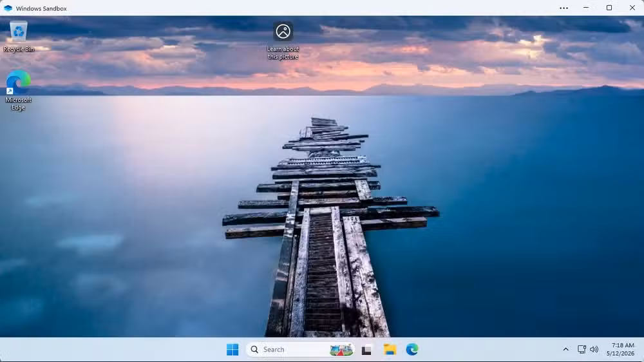Screen dimensions: 644x362
Task: Click the taskbar Search box
Action: click(x=300, y=349)
